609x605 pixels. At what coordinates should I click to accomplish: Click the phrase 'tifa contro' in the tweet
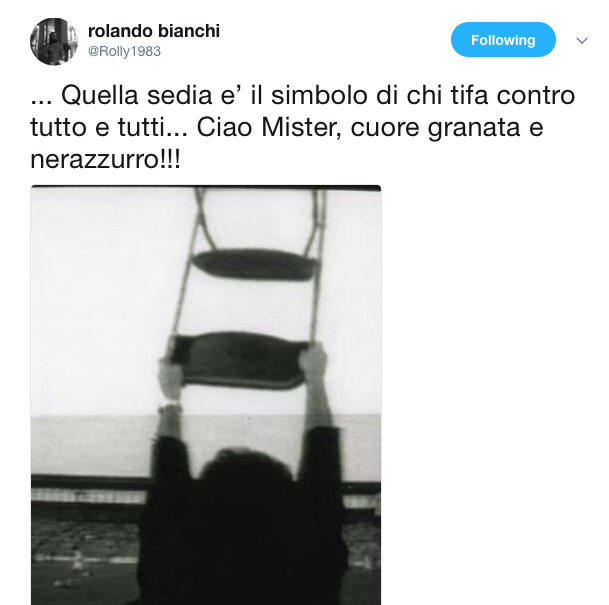pyautogui.click(x=513, y=96)
